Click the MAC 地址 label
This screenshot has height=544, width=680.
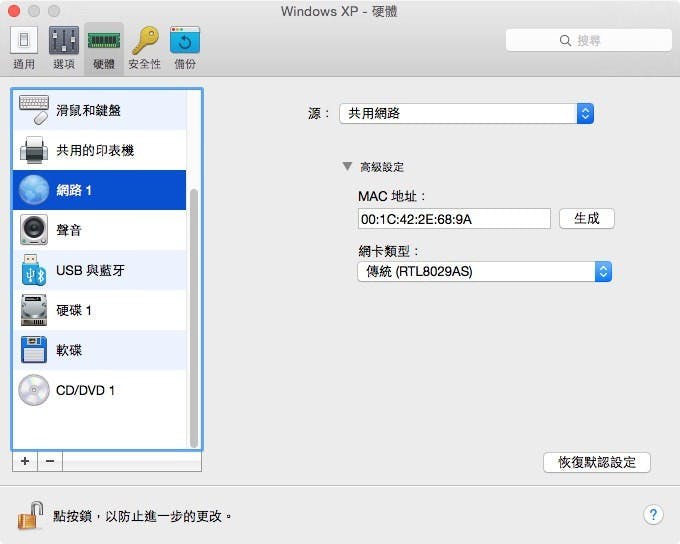pos(391,196)
